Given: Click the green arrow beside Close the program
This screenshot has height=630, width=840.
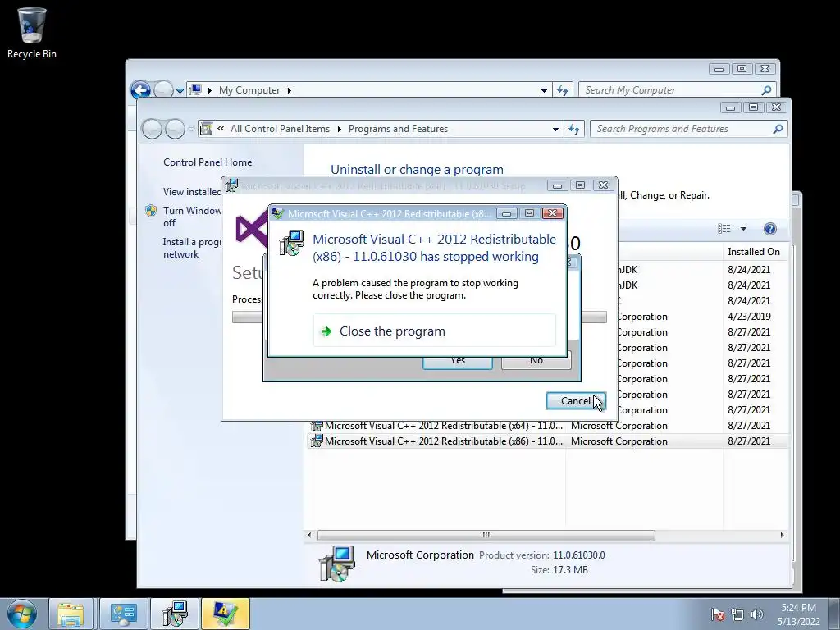Looking at the screenshot, I should coord(326,331).
